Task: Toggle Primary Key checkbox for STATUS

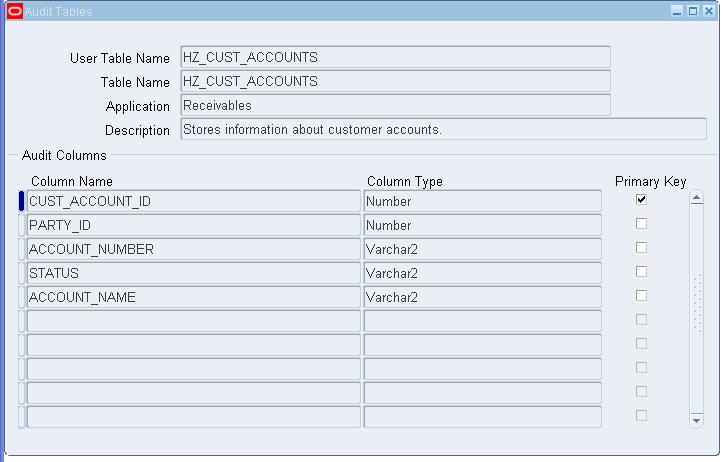Action: click(x=641, y=272)
